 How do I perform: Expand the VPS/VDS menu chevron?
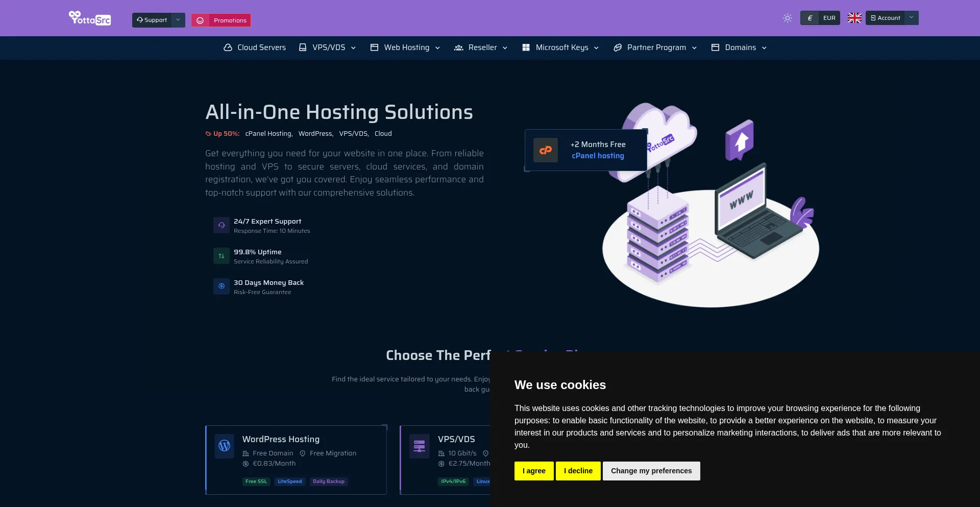pyautogui.click(x=353, y=48)
